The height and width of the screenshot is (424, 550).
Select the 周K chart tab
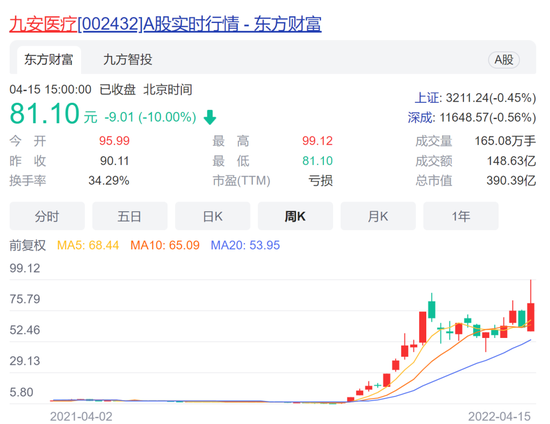(x=295, y=216)
